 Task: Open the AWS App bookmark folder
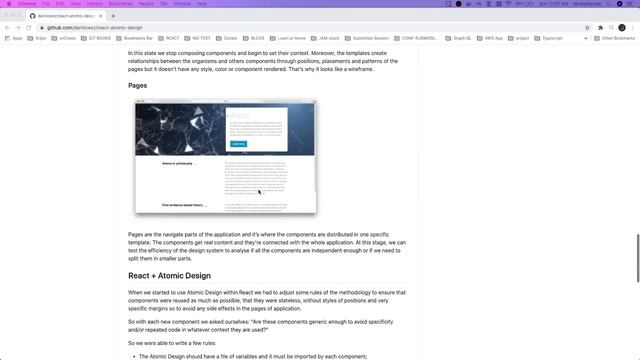[490, 38]
